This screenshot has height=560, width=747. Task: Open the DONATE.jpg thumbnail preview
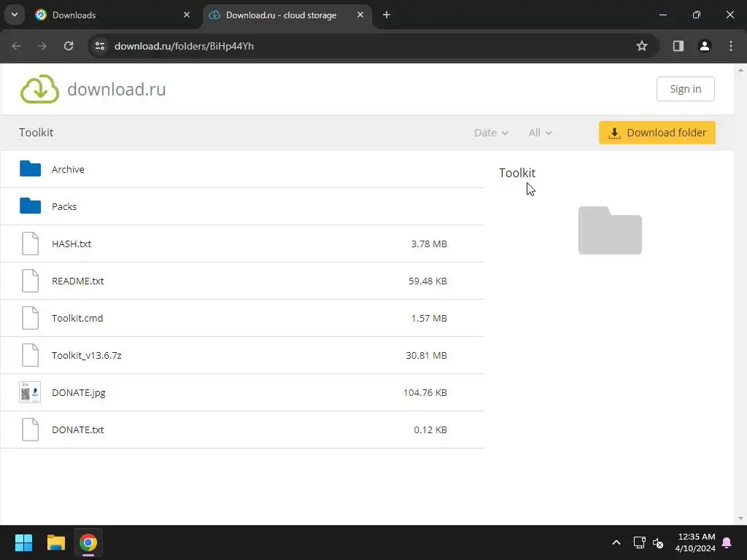30,392
